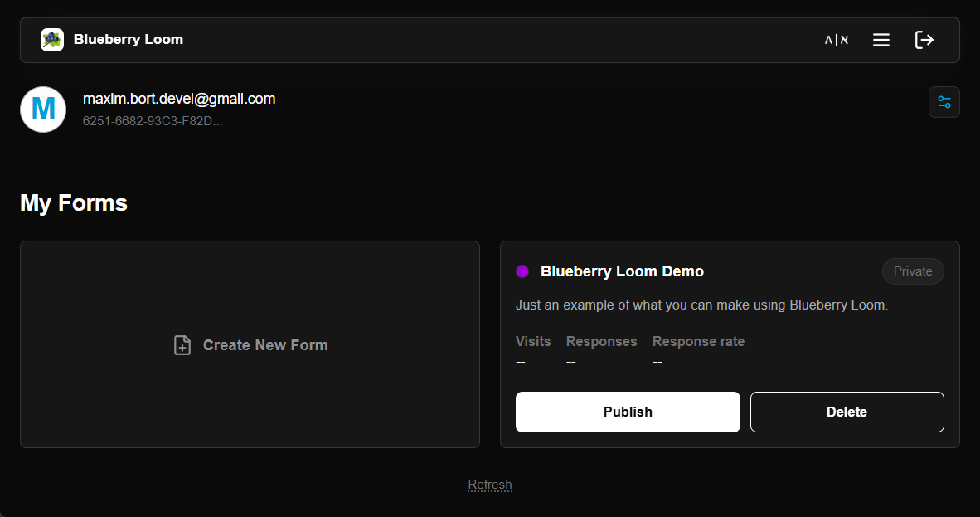Toggle the language between A and א
980x517 pixels.
point(837,39)
